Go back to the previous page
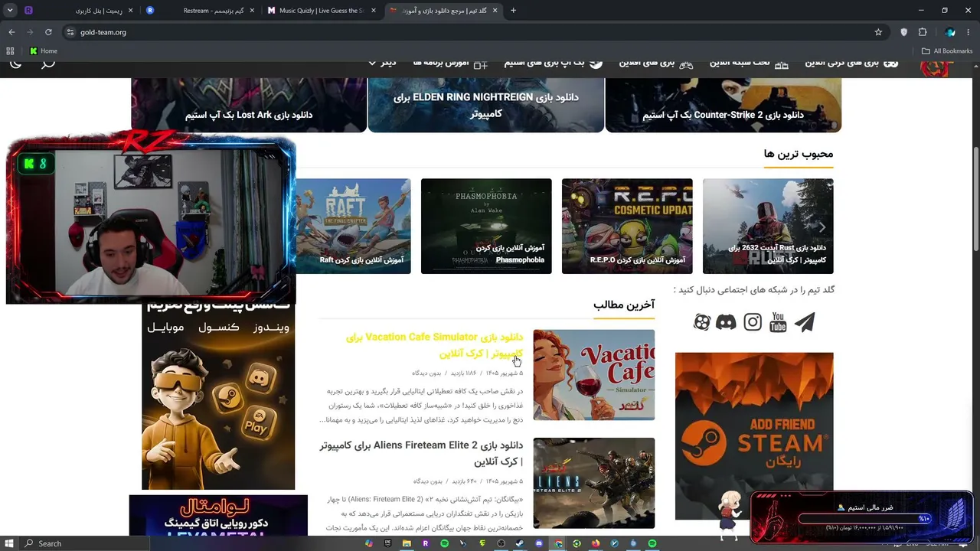 click(11, 32)
